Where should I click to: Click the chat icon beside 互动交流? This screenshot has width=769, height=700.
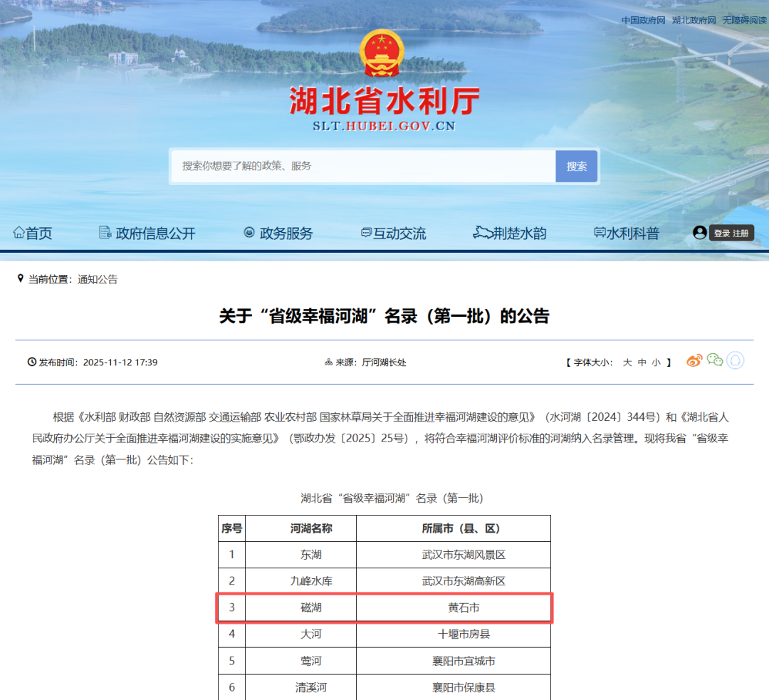(365, 232)
